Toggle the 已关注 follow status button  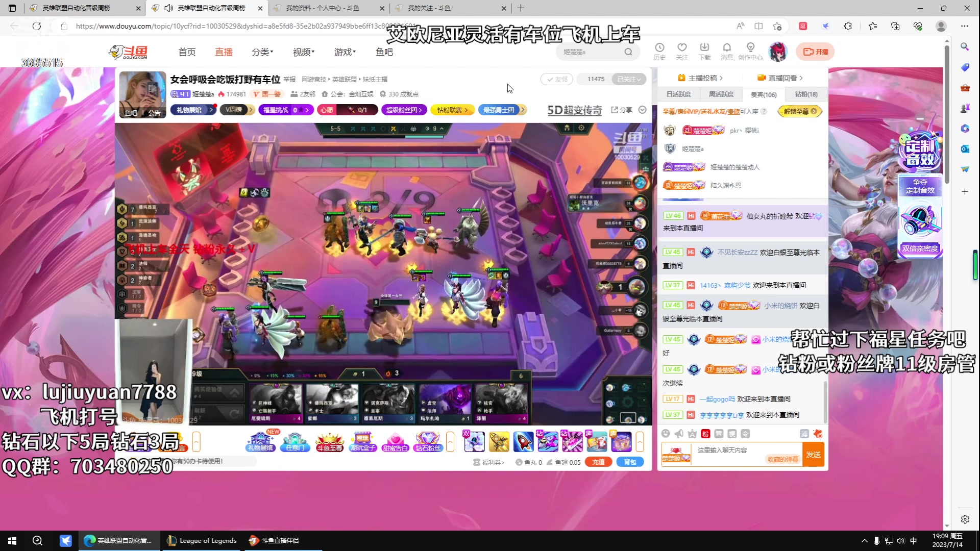(x=629, y=79)
